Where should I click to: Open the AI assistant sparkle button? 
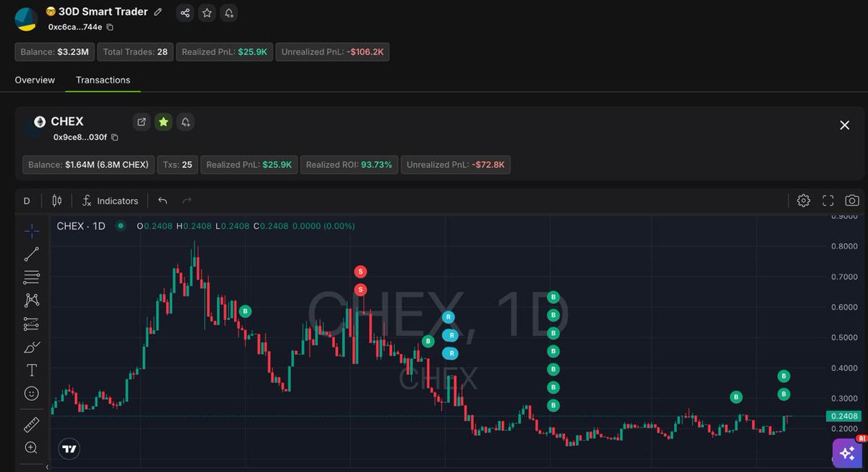847,453
